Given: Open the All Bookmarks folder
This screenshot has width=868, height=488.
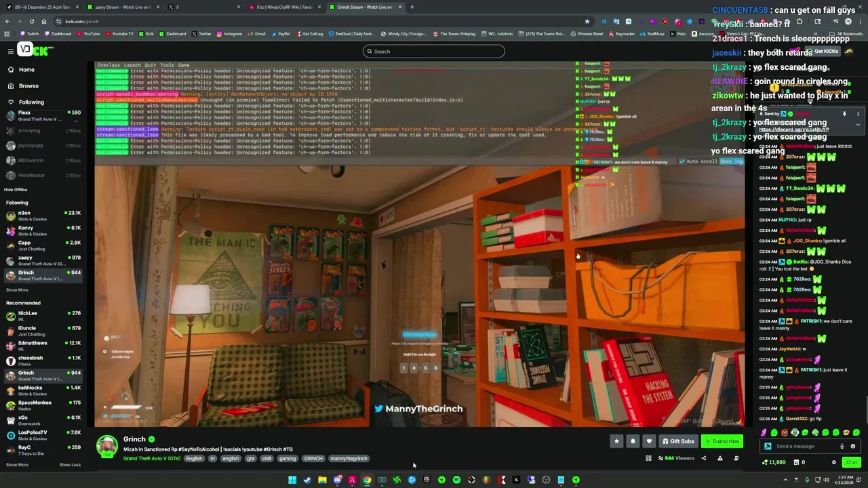Looking at the screenshot, I should [846, 34].
